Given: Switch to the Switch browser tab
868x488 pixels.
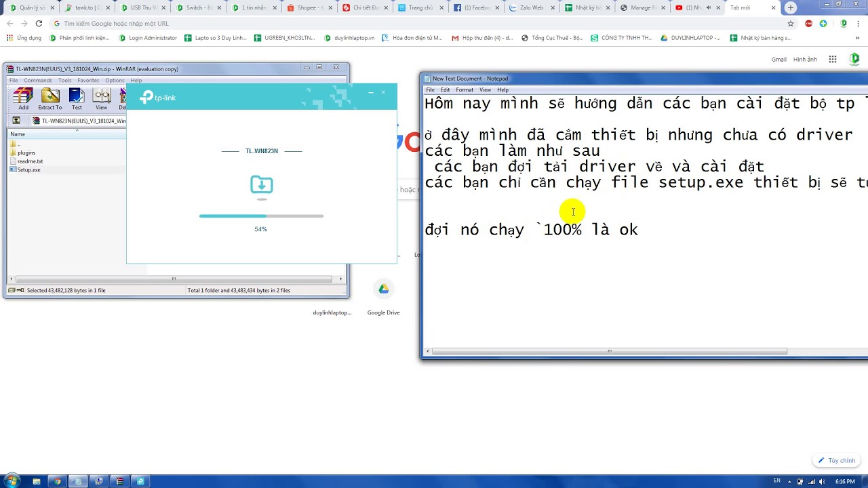Looking at the screenshot, I should click(198, 7).
